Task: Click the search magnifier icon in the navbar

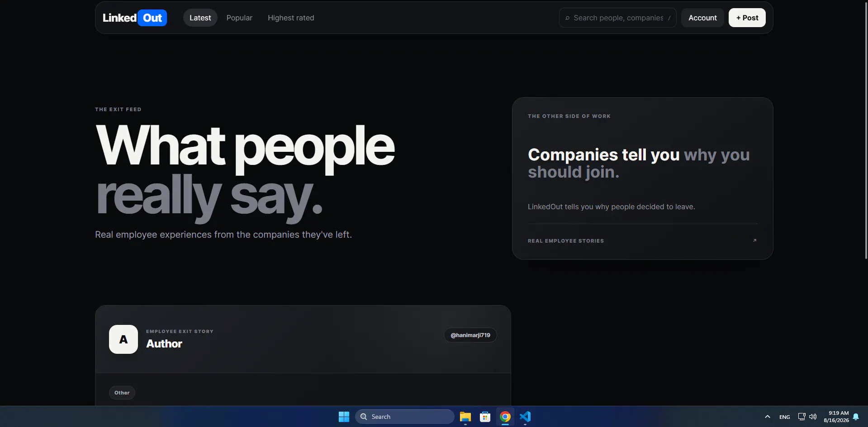Action: click(567, 18)
